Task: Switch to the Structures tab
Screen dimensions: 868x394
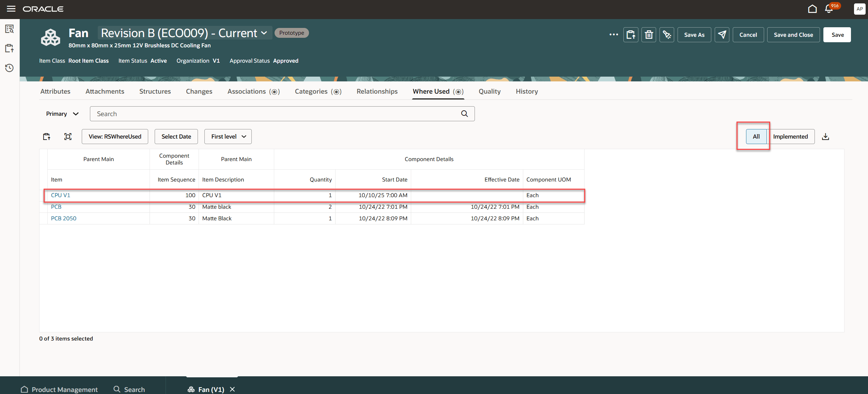Action: (x=155, y=91)
